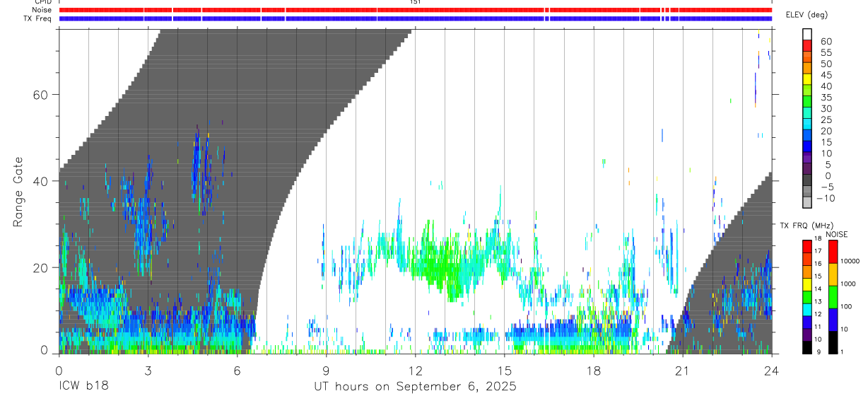This screenshot has height=401, width=868.
Task: Click the 'ELEV (deg)' legend title
Action: coord(807,15)
